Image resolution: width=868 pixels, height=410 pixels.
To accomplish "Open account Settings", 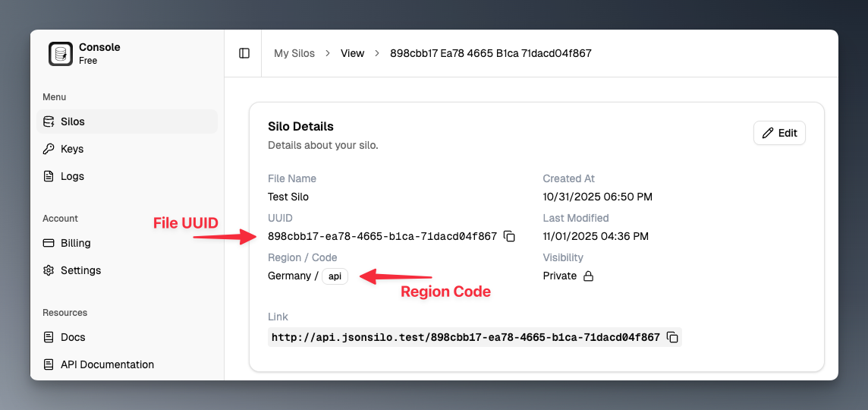I will coord(127,270).
